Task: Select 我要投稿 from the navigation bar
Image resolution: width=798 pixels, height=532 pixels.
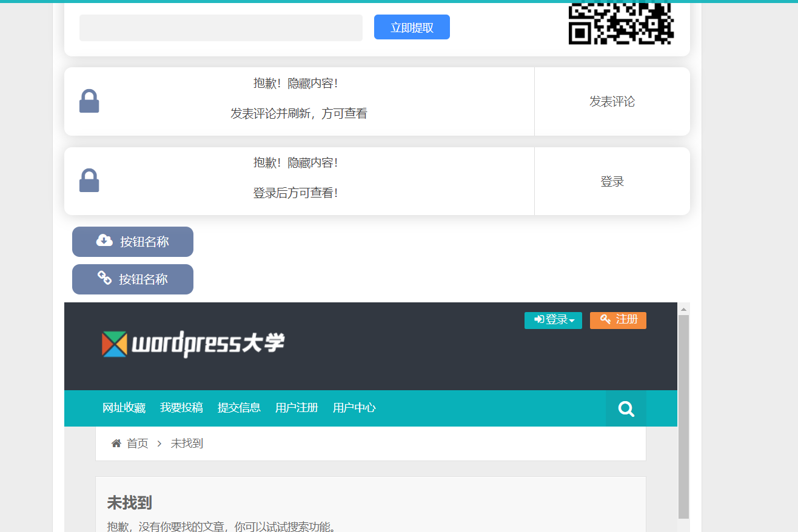Action: point(182,408)
